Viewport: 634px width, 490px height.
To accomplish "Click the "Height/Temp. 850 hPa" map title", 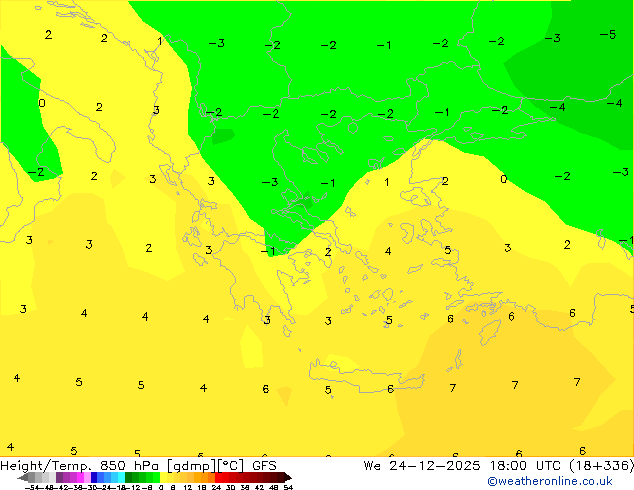I will [x=80, y=466].
